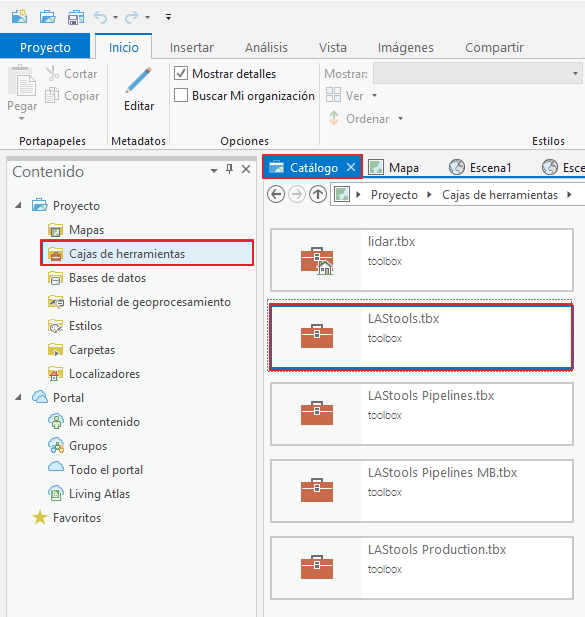
Task: Select Bases de datos in Contenido tree
Action: point(107,278)
